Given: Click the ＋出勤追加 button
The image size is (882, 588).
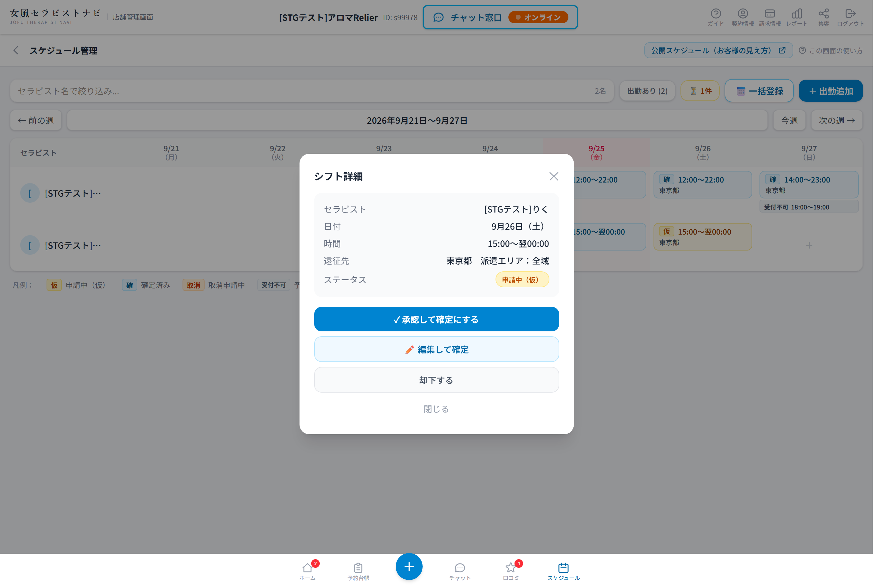Looking at the screenshot, I should point(831,91).
